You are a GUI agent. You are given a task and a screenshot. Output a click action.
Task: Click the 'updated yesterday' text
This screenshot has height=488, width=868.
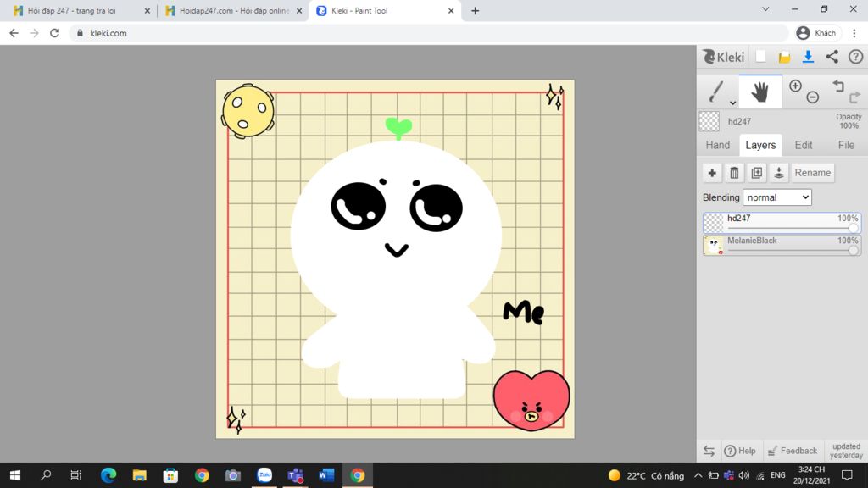[x=847, y=451]
